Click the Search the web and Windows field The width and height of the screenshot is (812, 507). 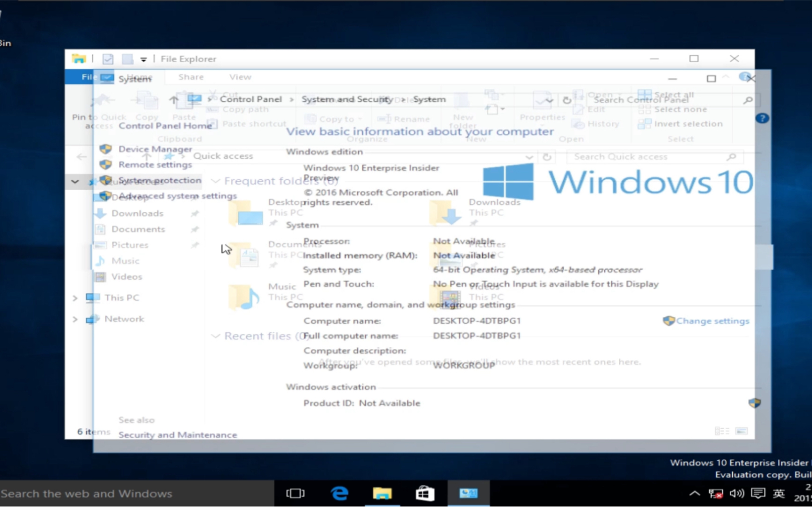click(89, 493)
